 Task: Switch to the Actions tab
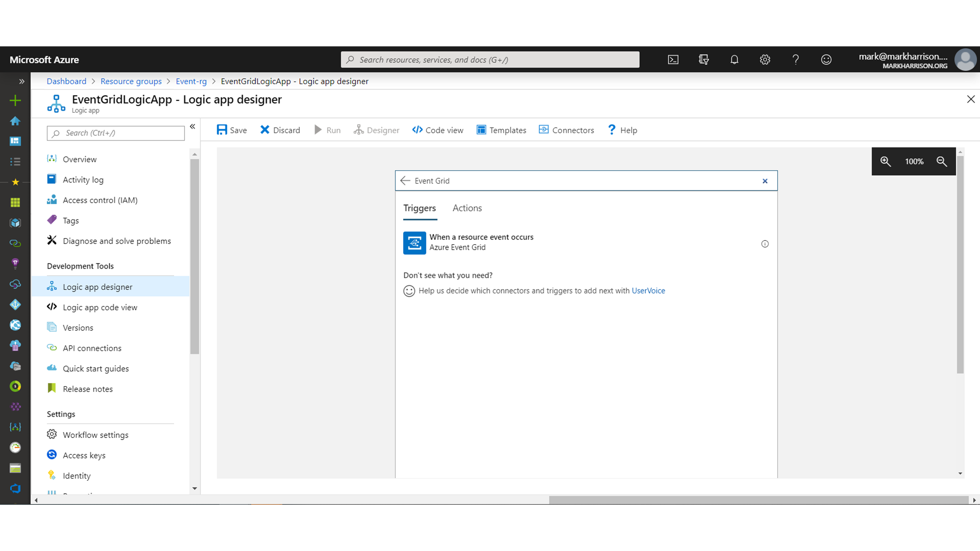[467, 208]
